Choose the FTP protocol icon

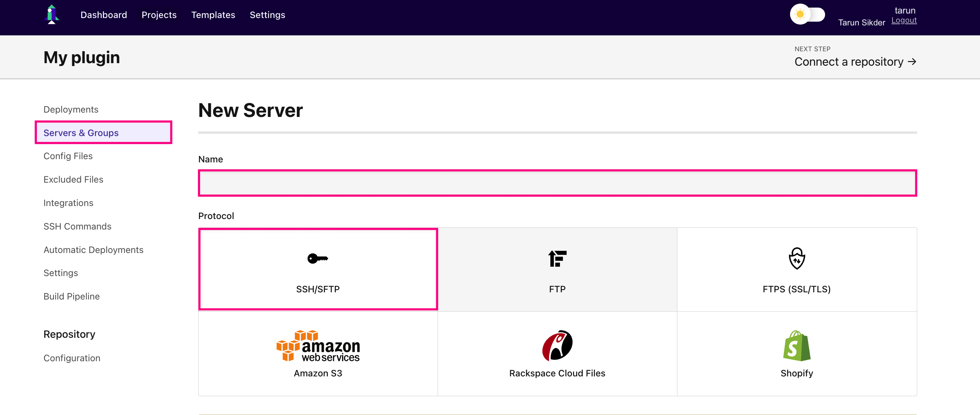557,258
